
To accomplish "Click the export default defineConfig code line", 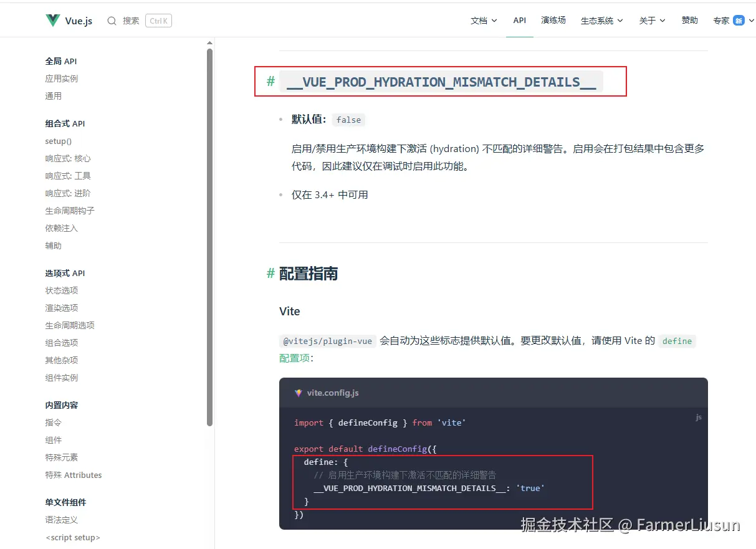I will [x=365, y=449].
